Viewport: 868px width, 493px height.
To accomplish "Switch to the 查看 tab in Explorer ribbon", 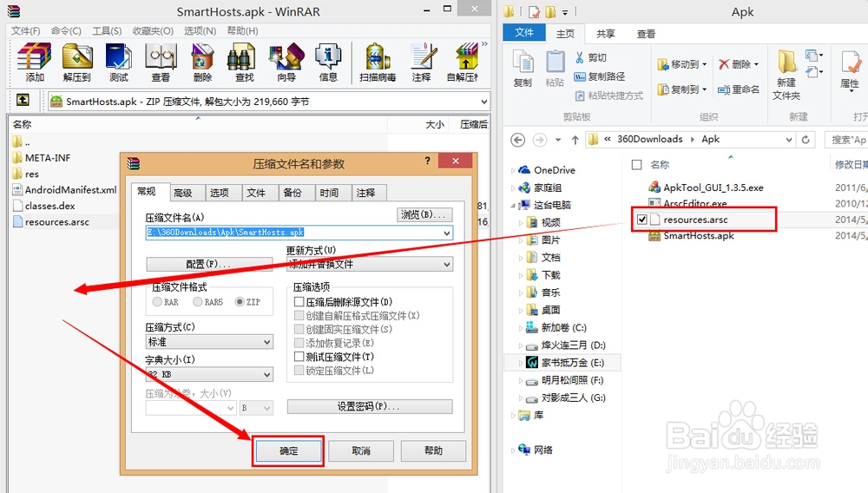I will coord(646,34).
